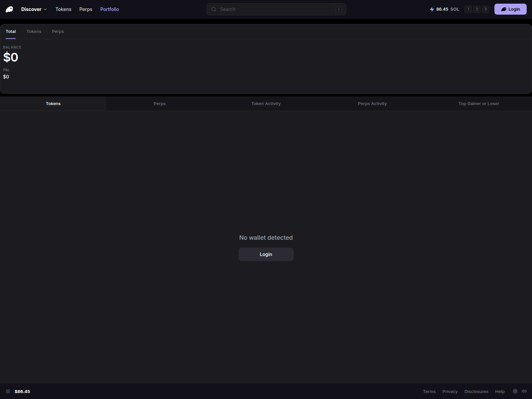Click the $86.45 footer price

[22, 391]
